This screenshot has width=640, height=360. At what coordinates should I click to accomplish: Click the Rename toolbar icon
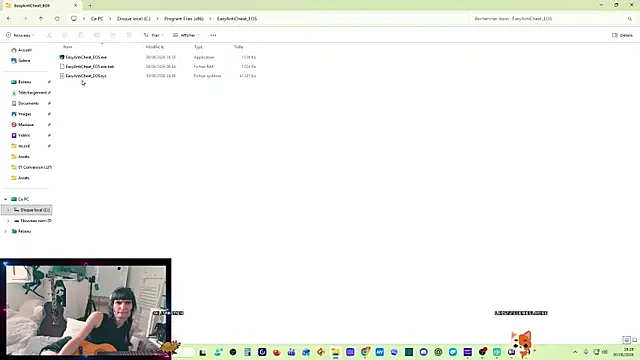click(x=97, y=35)
